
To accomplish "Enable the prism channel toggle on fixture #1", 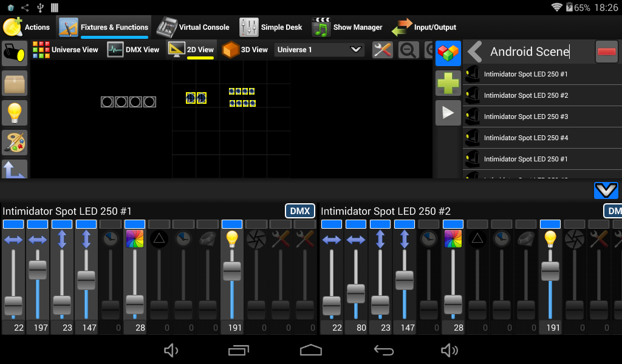I will click(208, 224).
